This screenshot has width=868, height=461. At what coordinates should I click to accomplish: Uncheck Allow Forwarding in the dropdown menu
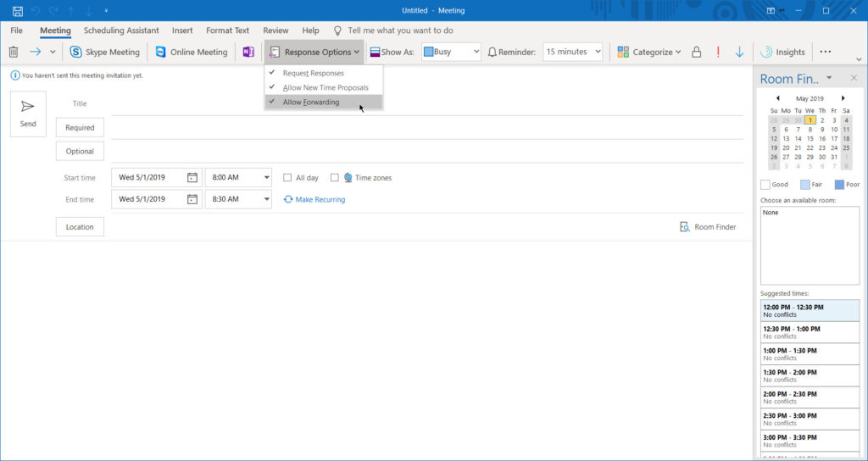(311, 102)
